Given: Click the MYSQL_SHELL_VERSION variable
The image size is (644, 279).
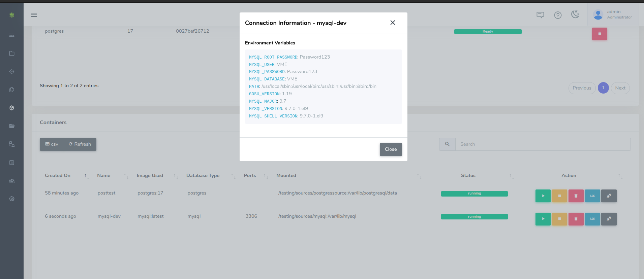Looking at the screenshot, I should point(273,116).
